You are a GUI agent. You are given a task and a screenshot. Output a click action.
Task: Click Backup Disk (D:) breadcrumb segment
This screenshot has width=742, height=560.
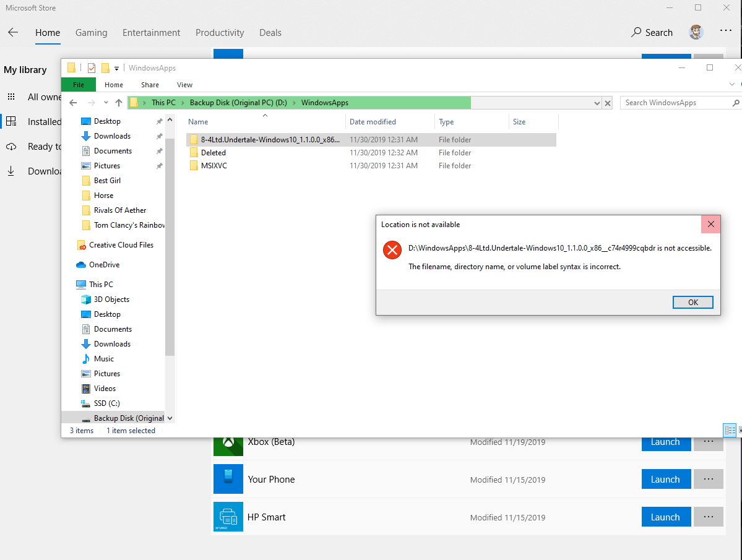[238, 103]
